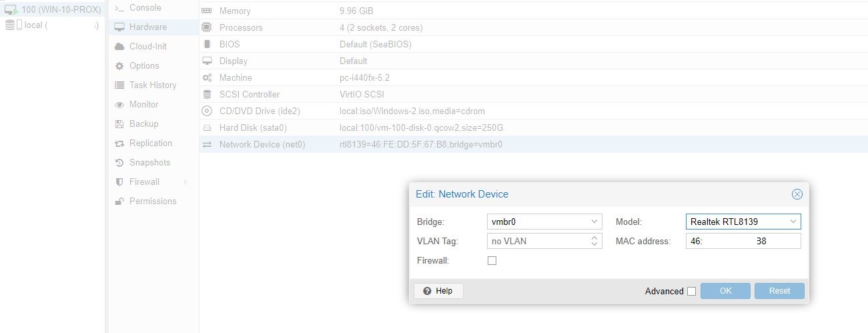
Task: Click the Permissions unlock icon
Action: pyautogui.click(x=119, y=202)
